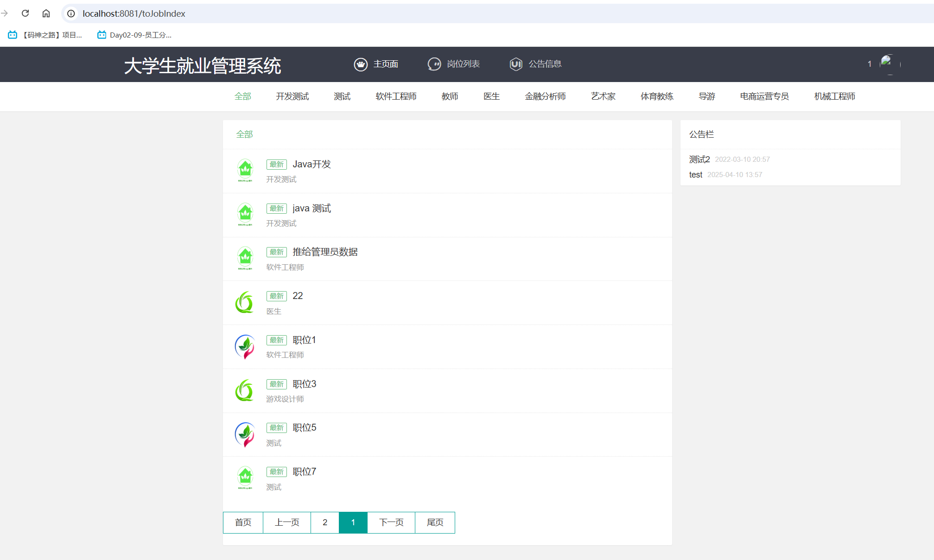Go to browser home page icon

(46, 13)
